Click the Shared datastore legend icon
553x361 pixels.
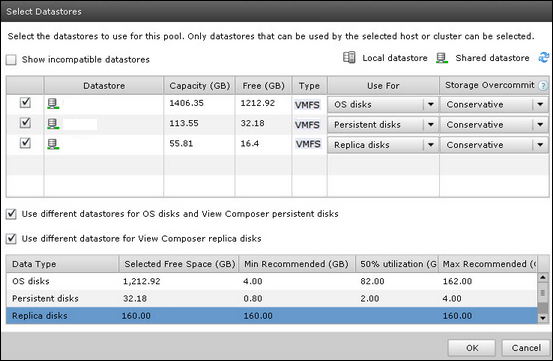click(x=442, y=58)
